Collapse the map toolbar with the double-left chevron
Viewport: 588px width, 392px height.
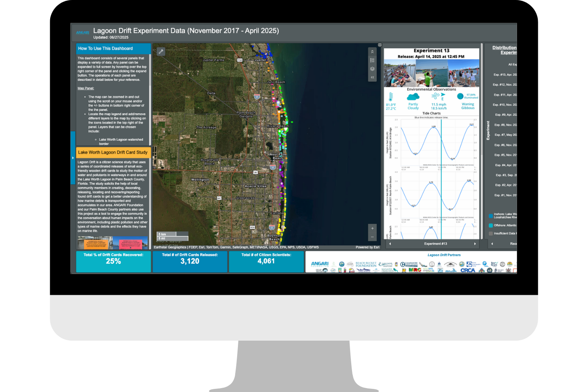(372, 77)
